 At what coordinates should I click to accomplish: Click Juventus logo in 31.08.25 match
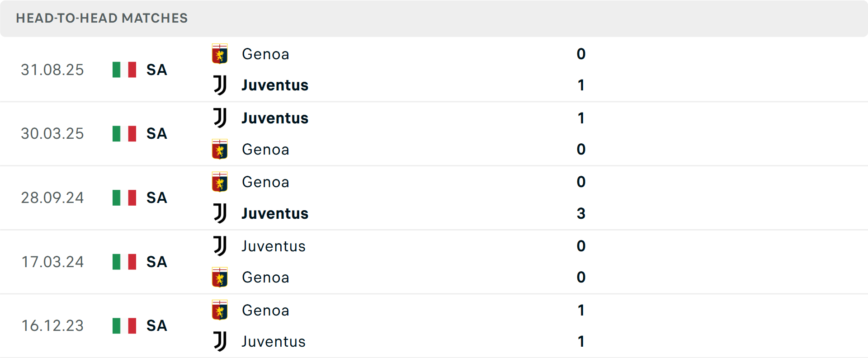click(x=220, y=85)
